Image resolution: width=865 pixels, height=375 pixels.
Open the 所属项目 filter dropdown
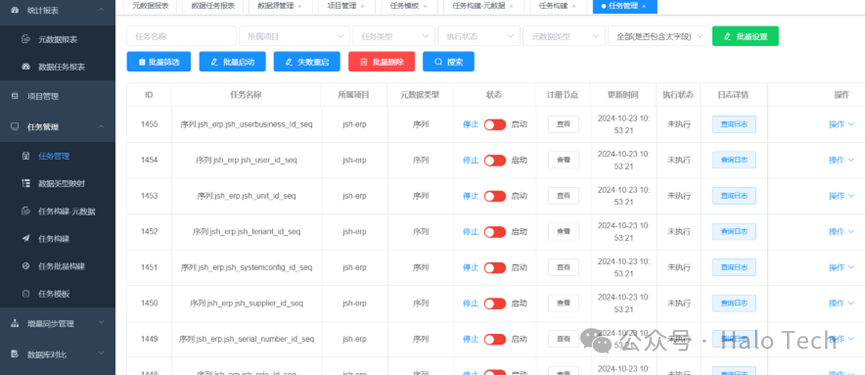tap(295, 36)
